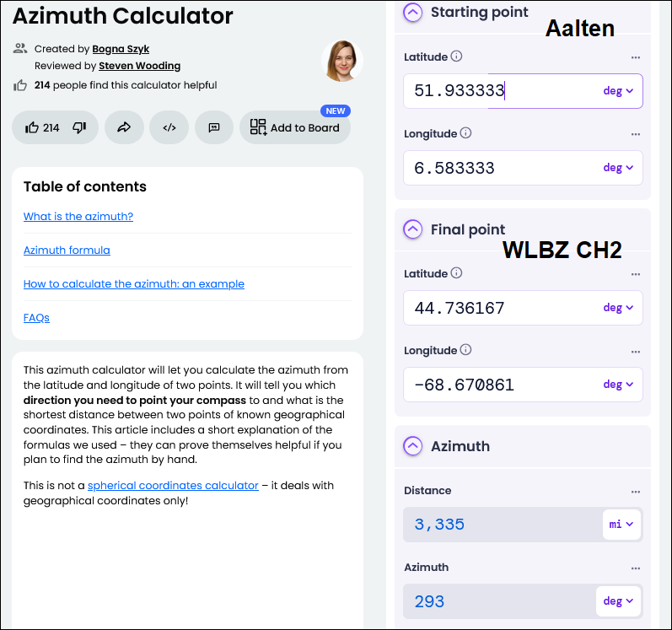
Task: Open more options for Starting point Latitude
Action: click(x=636, y=57)
